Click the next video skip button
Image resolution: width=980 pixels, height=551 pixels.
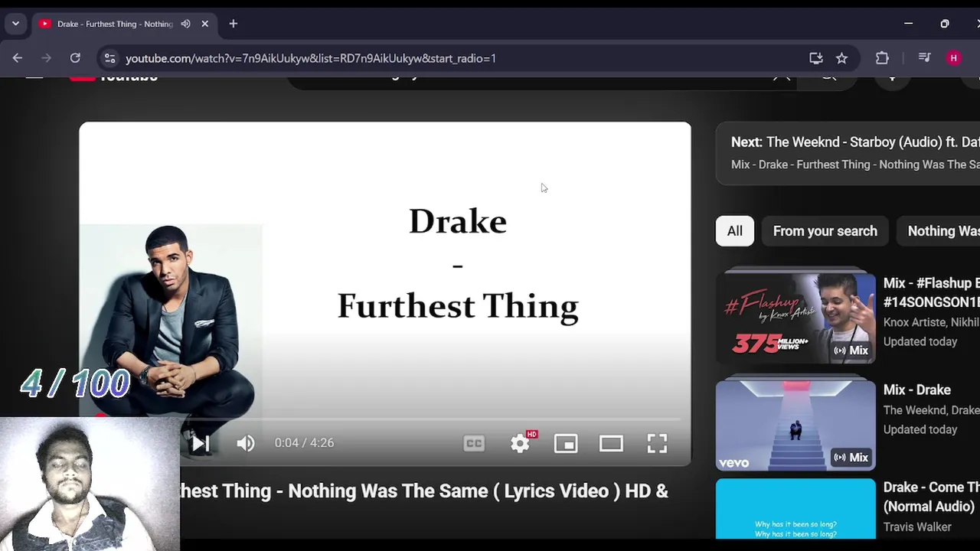(201, 443)
